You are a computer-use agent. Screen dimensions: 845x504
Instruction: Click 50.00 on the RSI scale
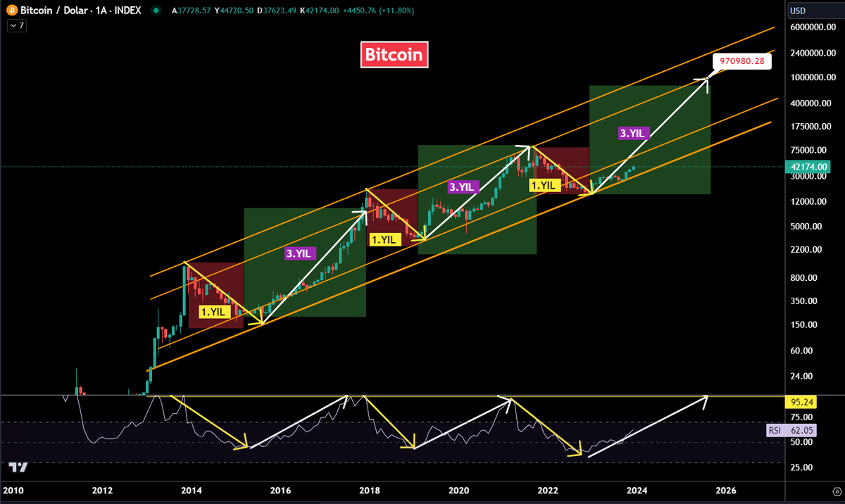(801, 442)
